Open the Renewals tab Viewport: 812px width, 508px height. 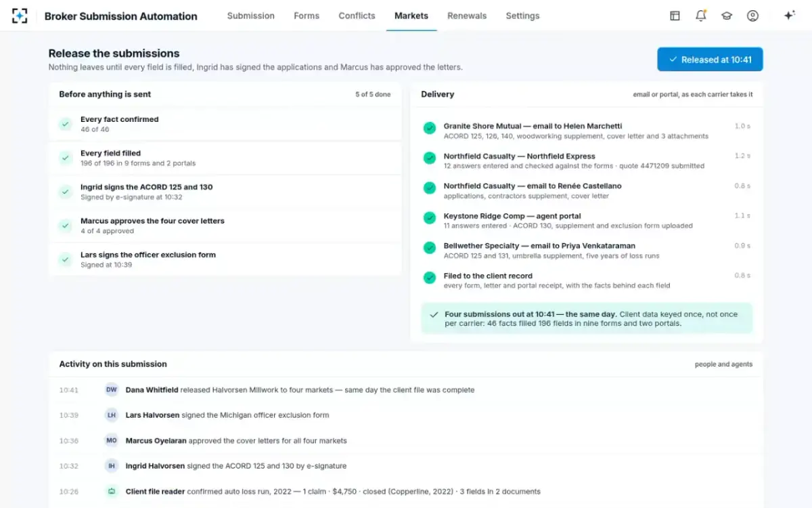(x=467, y=16)
